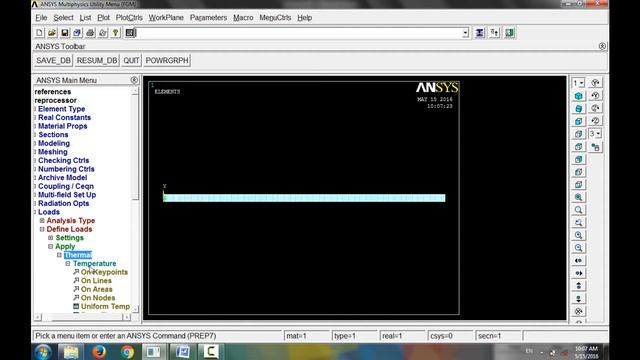
Task: Click the Windows Start button
Action: tap(43, 351)
